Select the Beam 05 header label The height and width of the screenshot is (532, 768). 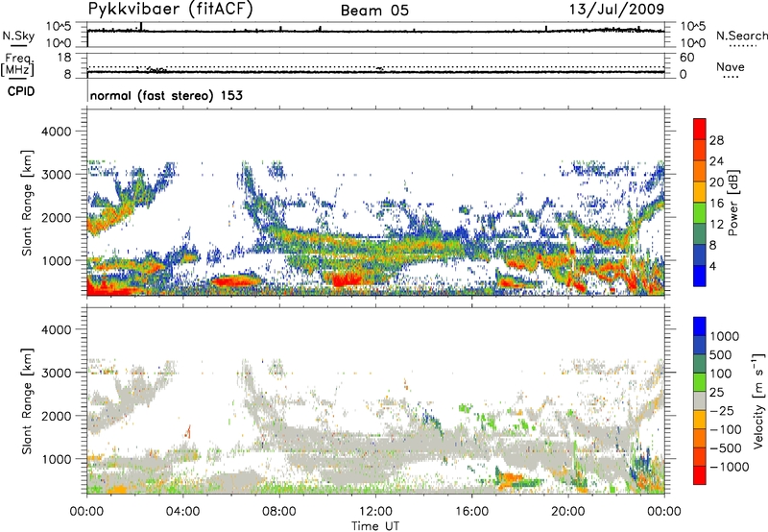pos(374,11)
